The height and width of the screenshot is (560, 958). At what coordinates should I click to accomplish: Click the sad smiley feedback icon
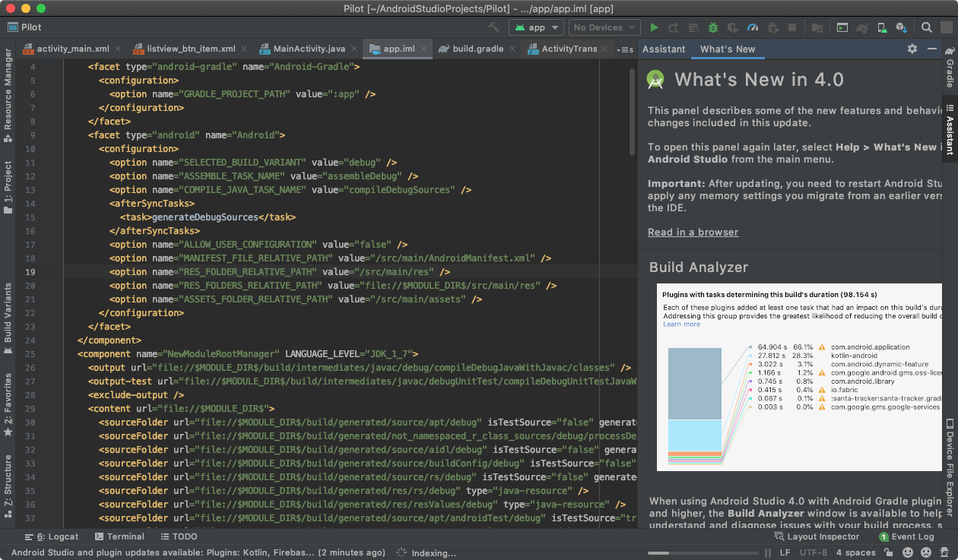(x=926, y=553)
